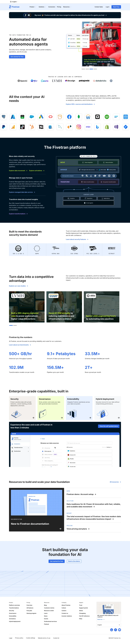Follow the Learn about our benchmarks link
Image resolution: width=130 pixels, height=644 pixels.
[x=20, y=345]
